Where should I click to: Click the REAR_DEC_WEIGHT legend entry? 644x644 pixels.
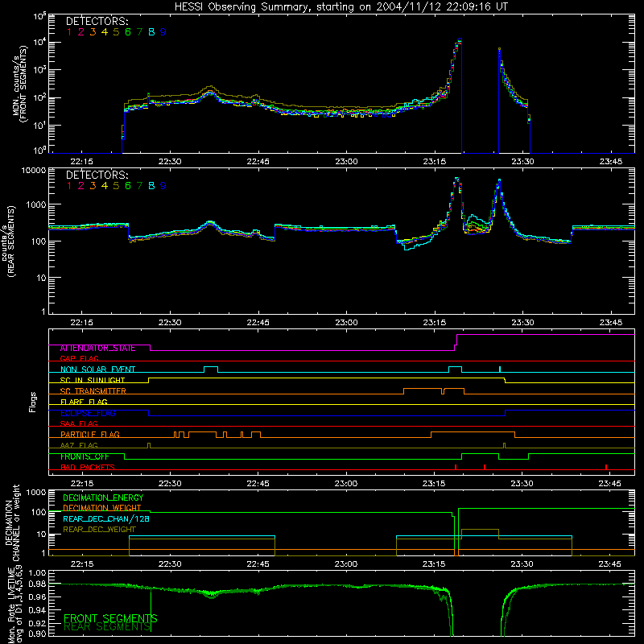click(x=99, y=530)
